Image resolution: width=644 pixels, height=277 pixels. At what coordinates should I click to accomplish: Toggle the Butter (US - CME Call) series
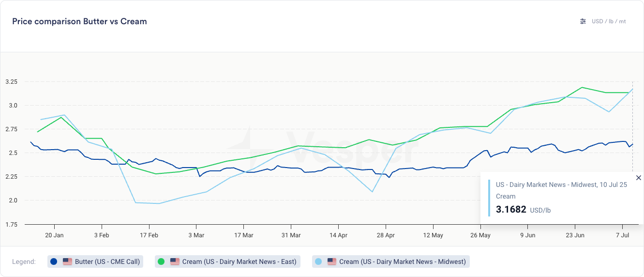coord(107,262)
